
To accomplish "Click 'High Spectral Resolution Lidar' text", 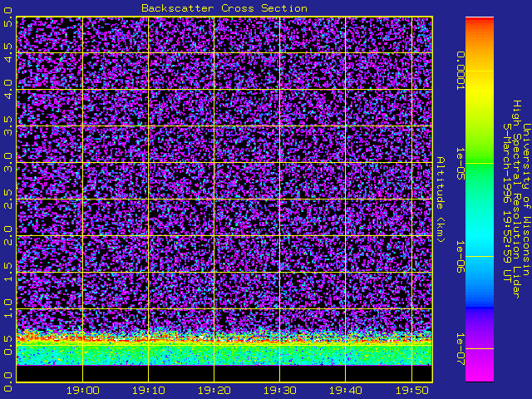I will click(x=517, y=199).
